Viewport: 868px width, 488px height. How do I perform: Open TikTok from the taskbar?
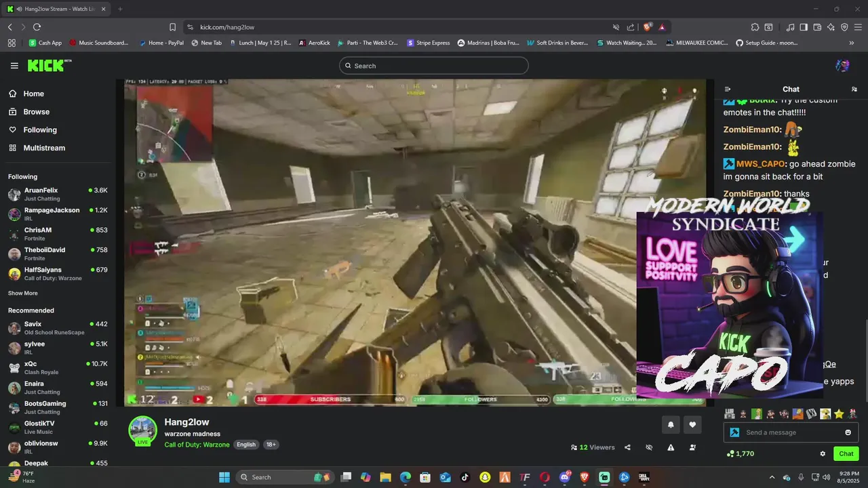465,477
